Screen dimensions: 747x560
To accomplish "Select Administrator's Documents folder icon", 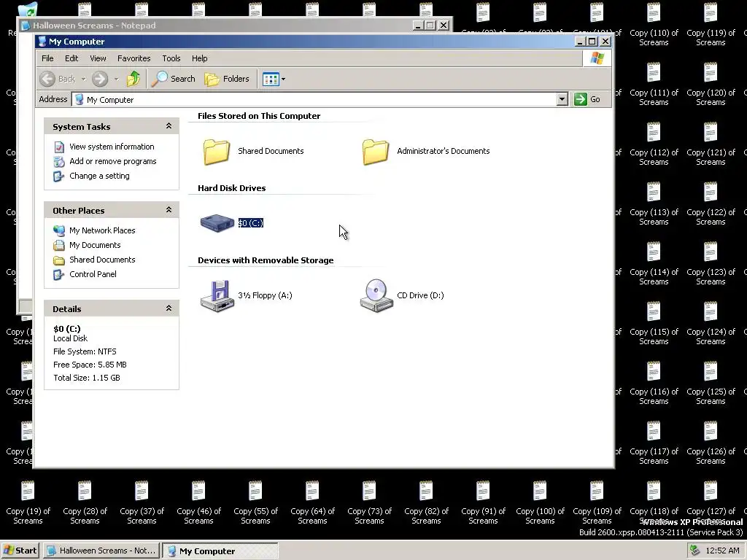I will tap(376, 152).
